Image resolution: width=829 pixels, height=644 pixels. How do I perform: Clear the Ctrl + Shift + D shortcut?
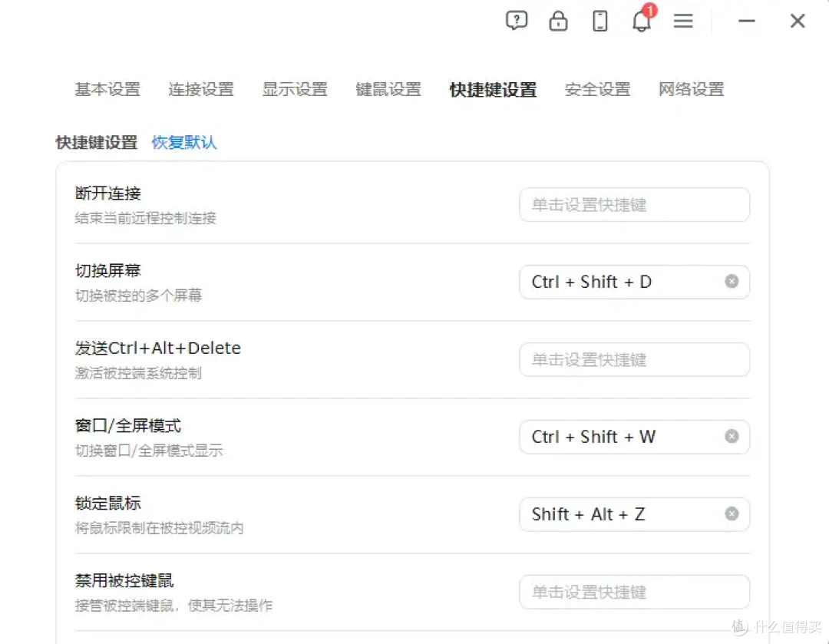(732, 281)
